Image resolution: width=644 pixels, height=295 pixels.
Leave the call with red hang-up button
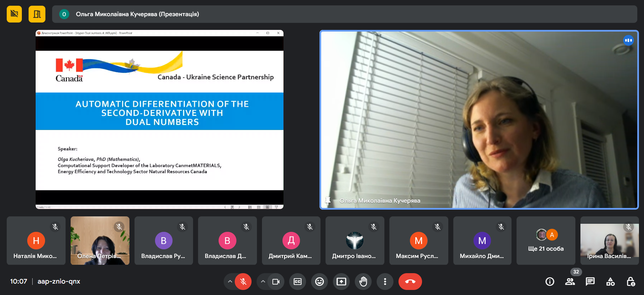point(410,282)
